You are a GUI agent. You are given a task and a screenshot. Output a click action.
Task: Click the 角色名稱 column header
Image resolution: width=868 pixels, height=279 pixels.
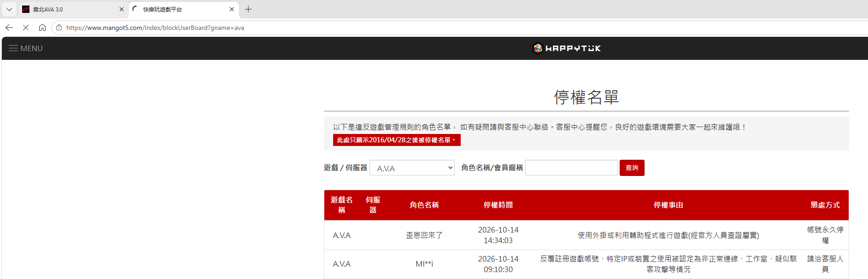point(424,205)
